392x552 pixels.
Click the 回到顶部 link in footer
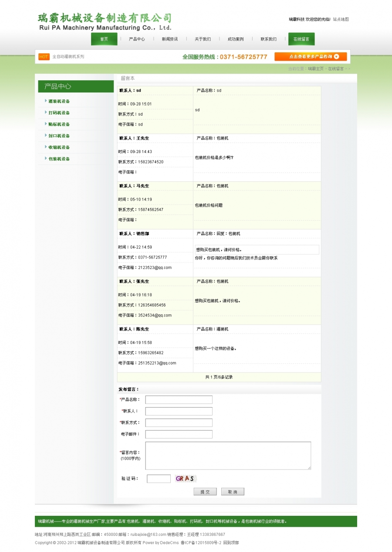coord(231,543)
